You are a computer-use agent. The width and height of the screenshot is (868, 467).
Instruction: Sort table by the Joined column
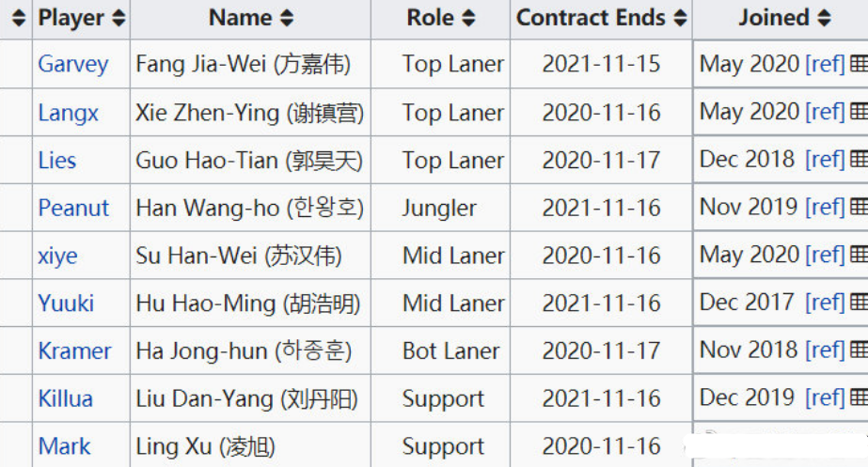(824, 18)
